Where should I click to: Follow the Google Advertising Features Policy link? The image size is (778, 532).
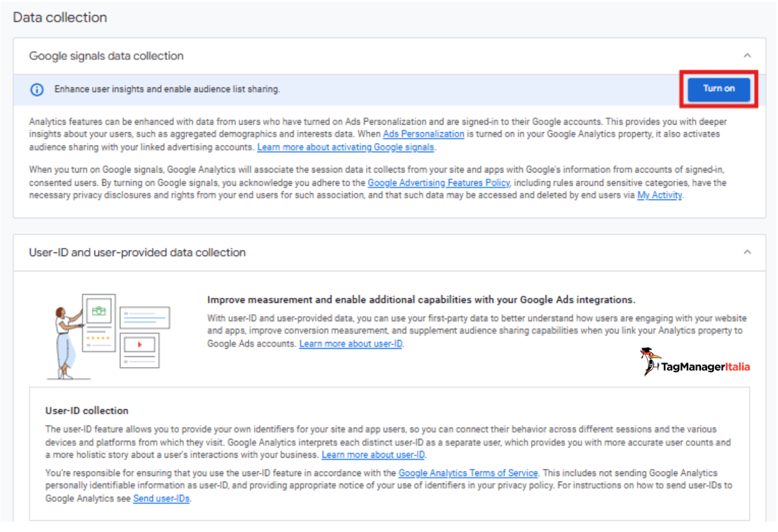tap(438, 183)
